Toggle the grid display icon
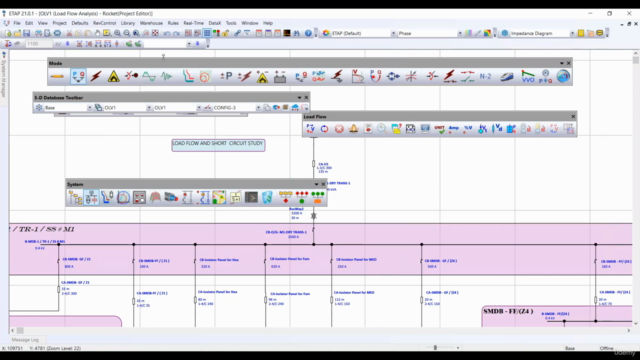The height and width of the screenshot is (360, 640). [207, 33]
